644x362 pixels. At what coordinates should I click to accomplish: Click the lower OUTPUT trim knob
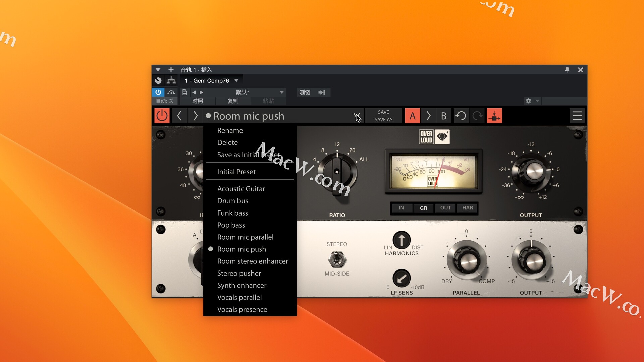pyautogui.click(x=531, y=260)
